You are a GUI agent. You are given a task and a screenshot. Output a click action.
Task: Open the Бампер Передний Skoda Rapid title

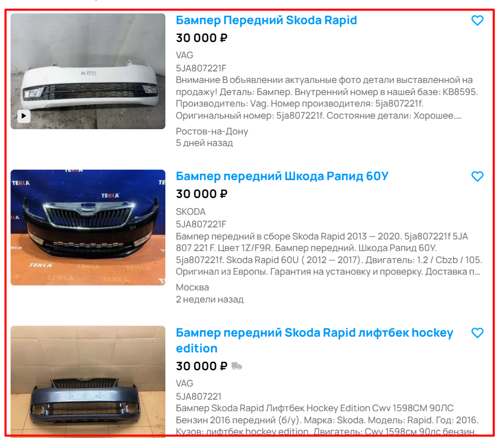[266, 20]
